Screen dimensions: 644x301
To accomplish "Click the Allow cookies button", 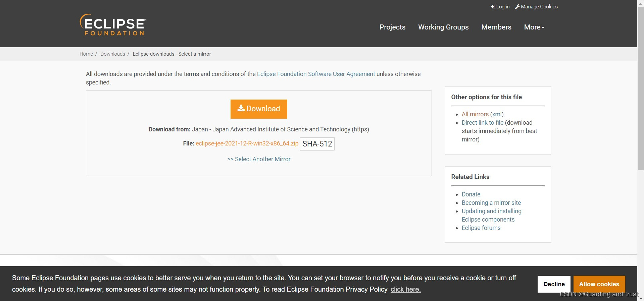I will pos(599,284).
